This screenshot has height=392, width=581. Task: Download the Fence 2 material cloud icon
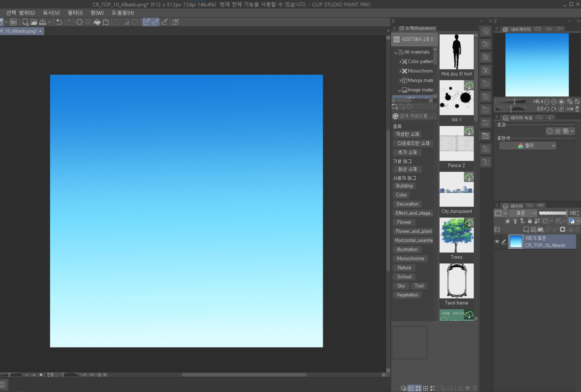pos(469,132)
